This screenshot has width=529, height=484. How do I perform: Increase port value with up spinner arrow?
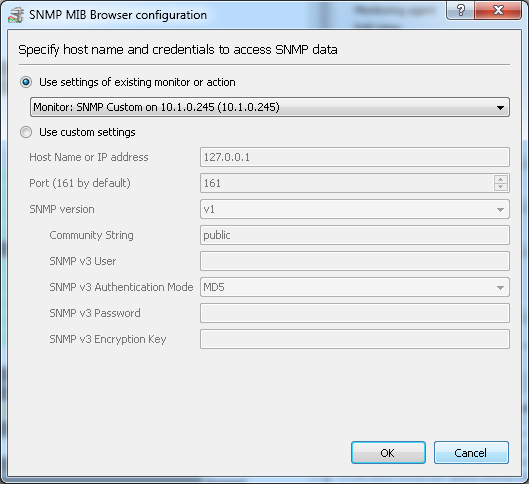501,179
